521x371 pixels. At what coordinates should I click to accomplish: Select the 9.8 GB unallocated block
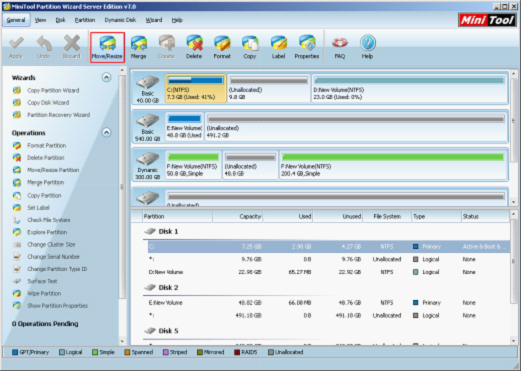click(269, 88)
